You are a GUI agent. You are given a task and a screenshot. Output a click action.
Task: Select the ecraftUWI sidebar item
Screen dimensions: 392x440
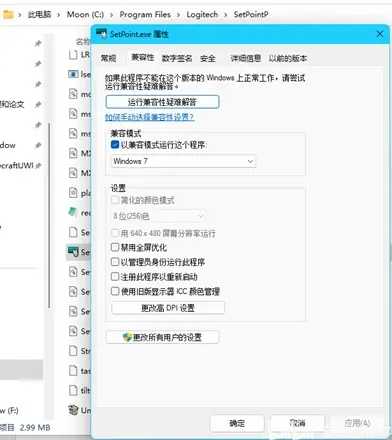17,165
